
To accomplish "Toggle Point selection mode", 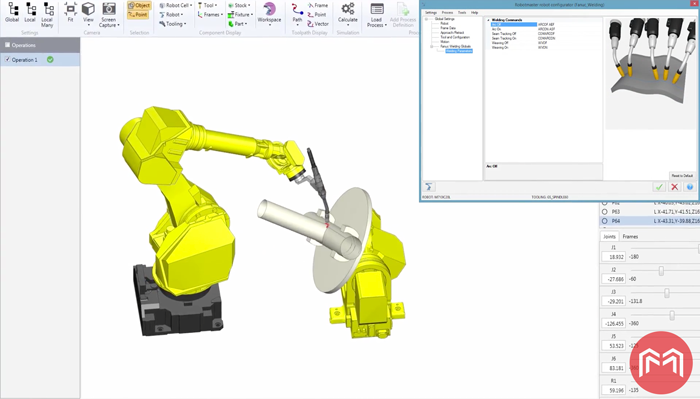I will (x=138, y=15).
